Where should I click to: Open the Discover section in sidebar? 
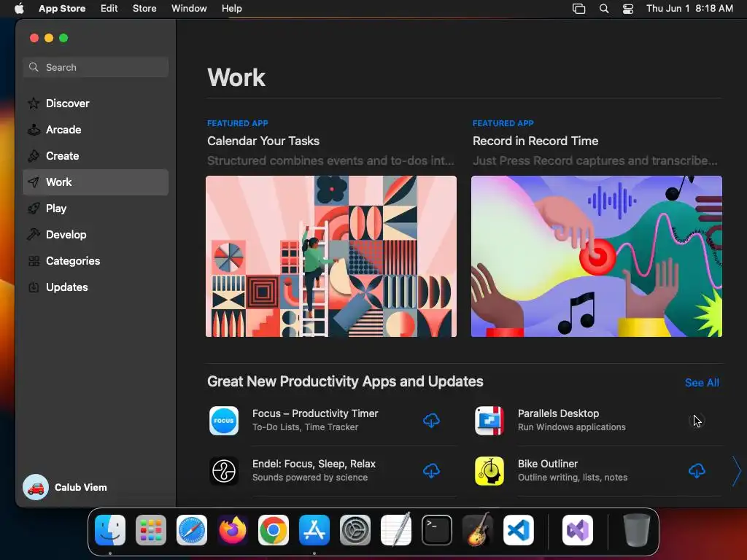tap(96, 104)
